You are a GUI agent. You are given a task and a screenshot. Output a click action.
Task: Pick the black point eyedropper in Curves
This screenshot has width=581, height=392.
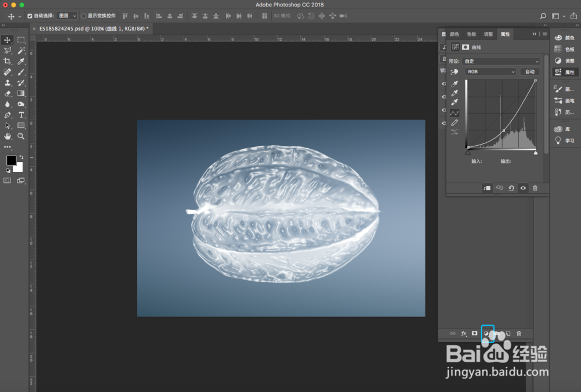[454, 84]
